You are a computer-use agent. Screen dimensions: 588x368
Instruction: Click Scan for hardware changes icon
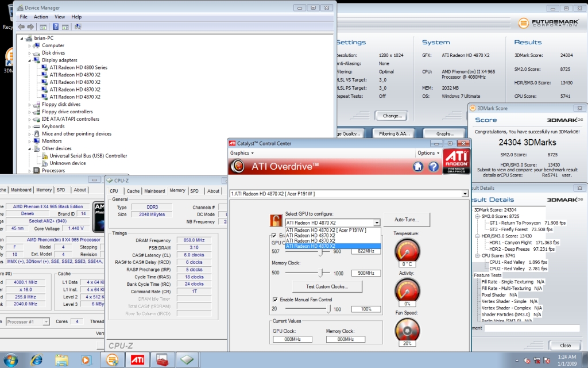point(78,26)
